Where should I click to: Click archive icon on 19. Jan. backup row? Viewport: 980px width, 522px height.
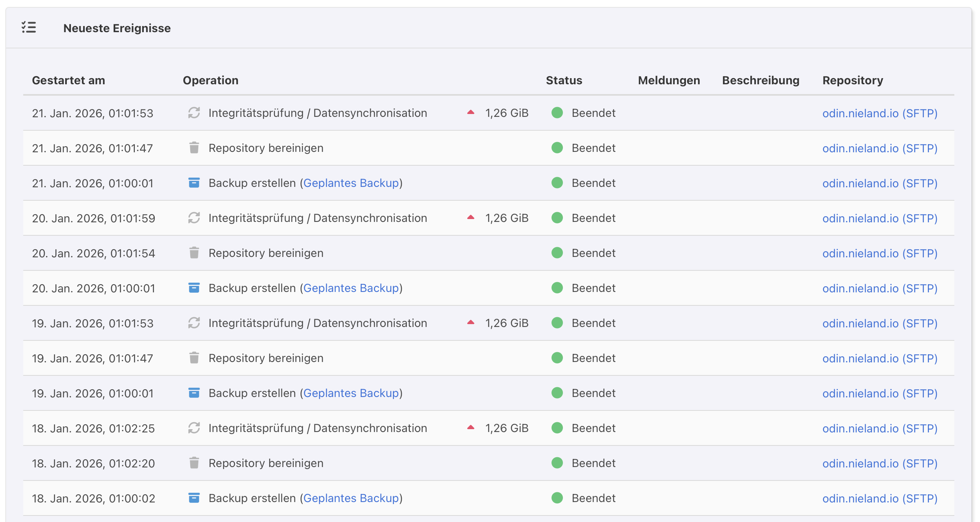pos(194,393)
